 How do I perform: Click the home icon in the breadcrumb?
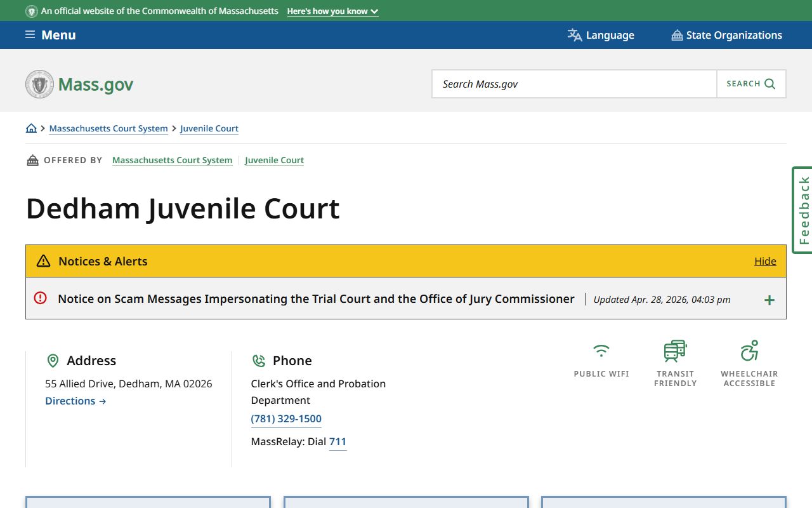pyautogui.click(x=31, y=128)
